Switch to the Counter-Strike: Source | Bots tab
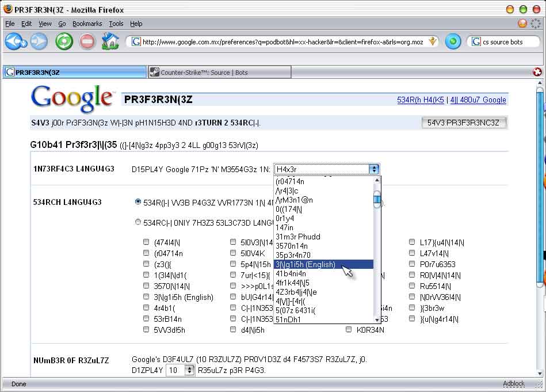 [219, 73]
